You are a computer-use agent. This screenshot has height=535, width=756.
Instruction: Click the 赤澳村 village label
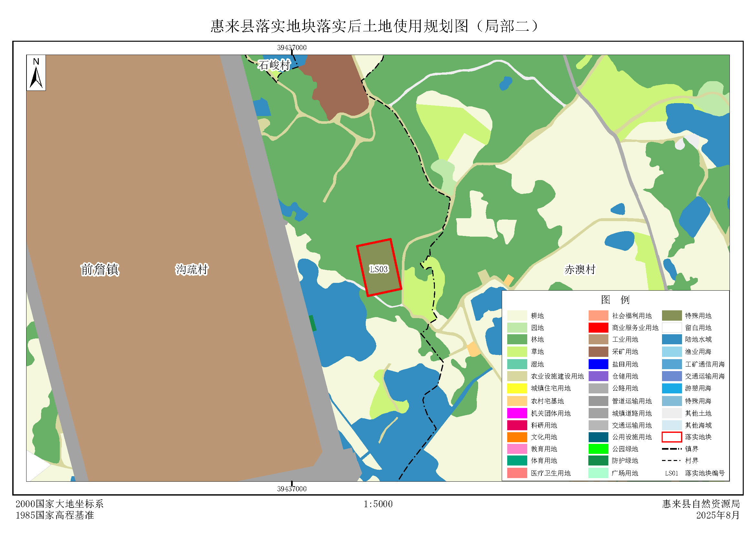[x=580, y=270]
